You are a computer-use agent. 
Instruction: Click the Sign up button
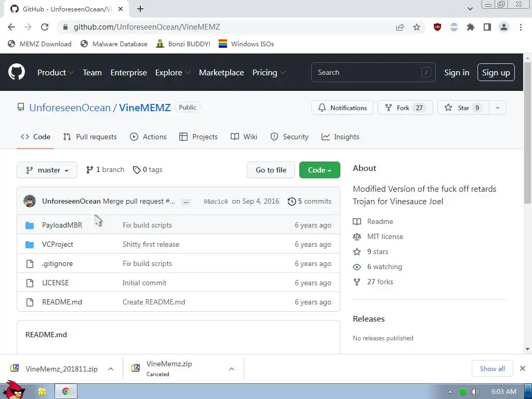point(496,72)
